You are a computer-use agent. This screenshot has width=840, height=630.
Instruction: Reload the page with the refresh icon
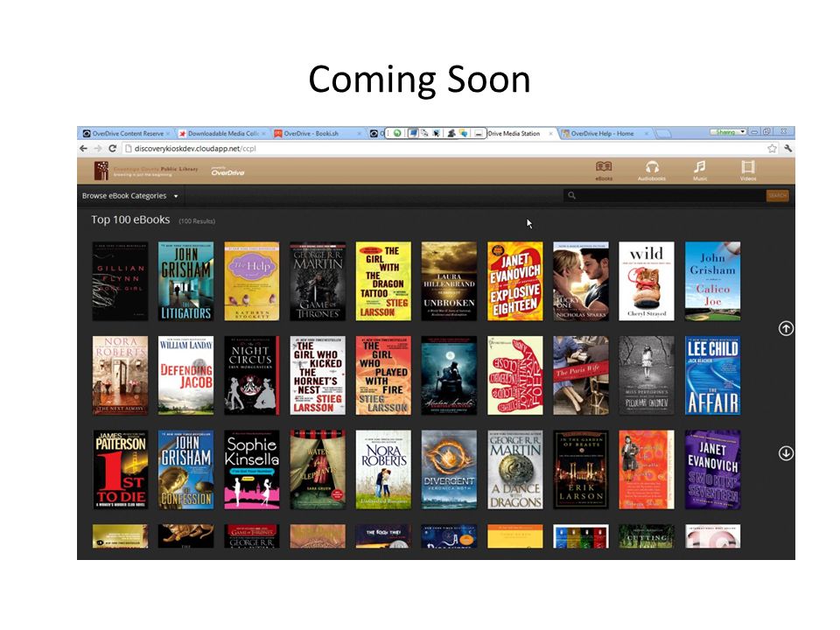click(x=112, y=149)
